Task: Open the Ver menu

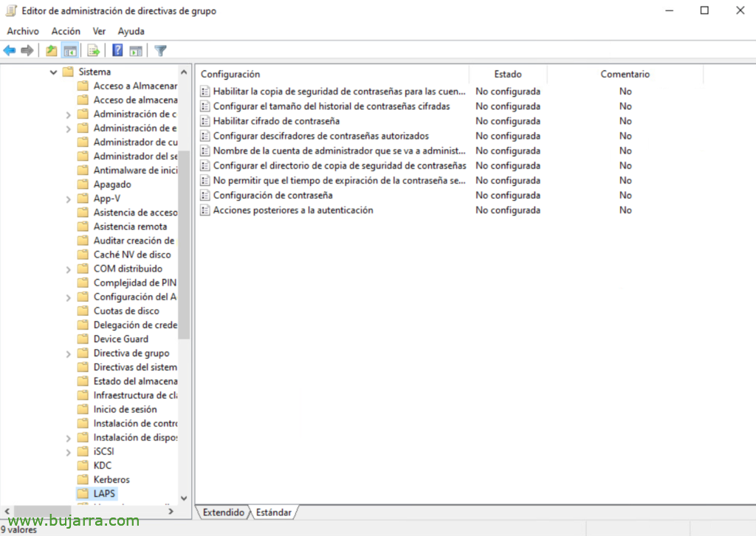Action: click(x=99, y=31)
